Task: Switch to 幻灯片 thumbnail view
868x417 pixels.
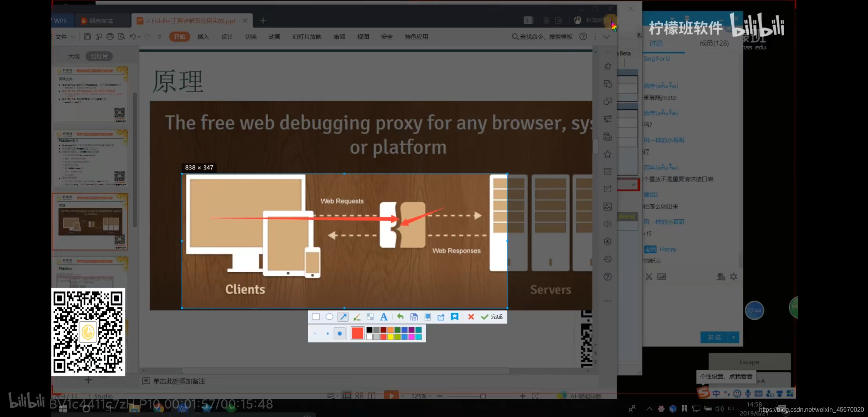Action: (x=99, y=56)
